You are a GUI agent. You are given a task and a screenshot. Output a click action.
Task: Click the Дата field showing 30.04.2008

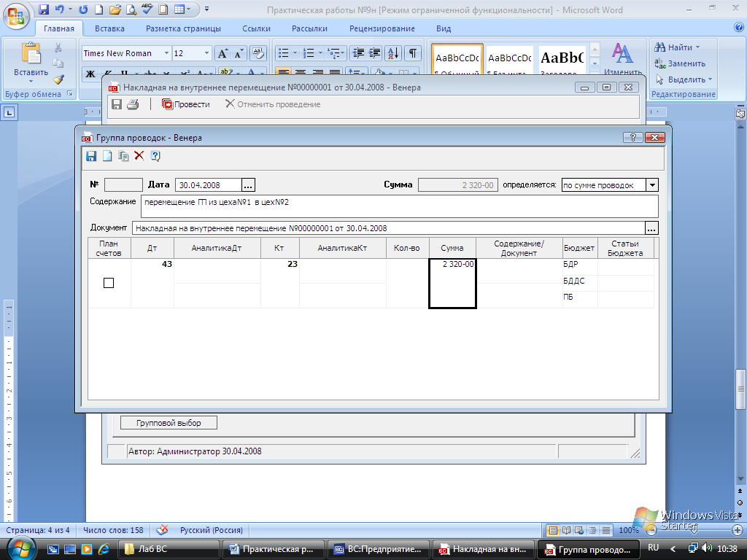pos(209,185)
